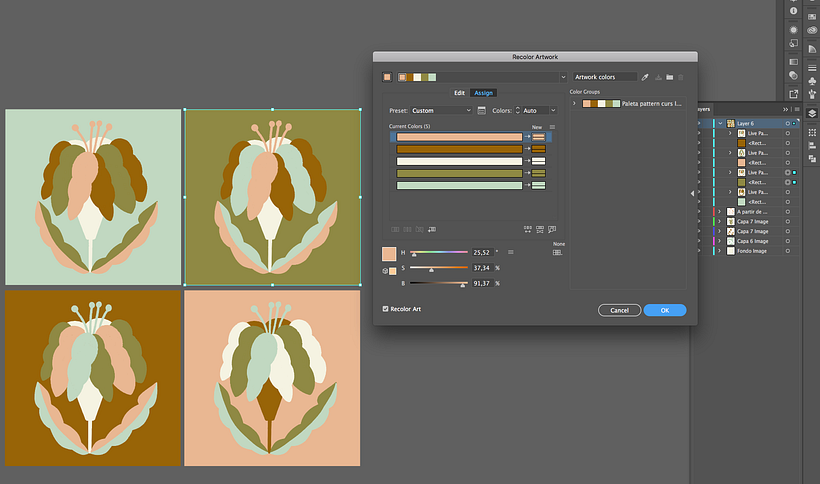
Task: Click the new color group folder icon
Action: 669,77
